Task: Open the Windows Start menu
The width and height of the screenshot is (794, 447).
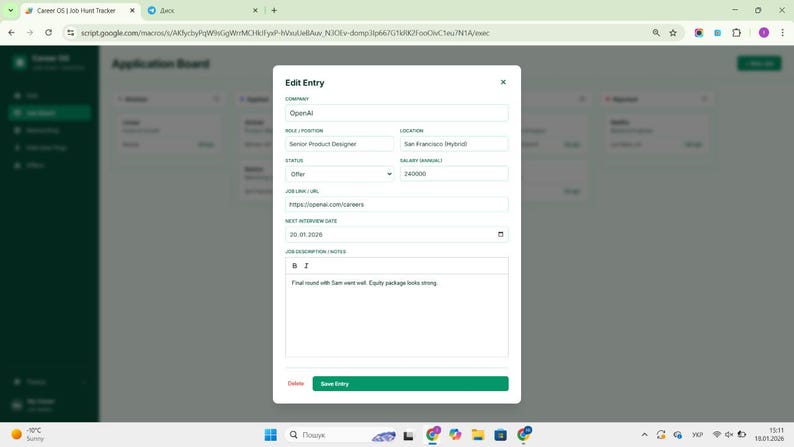Action: [270, 435]
